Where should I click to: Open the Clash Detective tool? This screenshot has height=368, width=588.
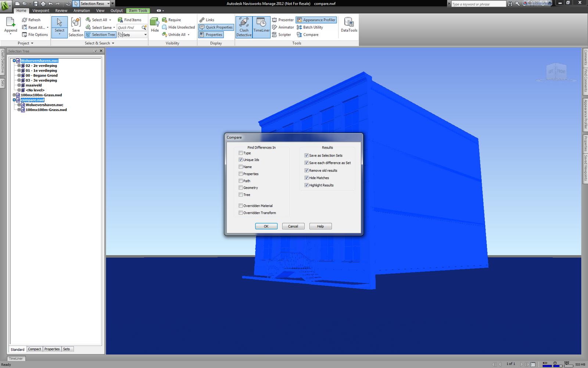point(244,26)
